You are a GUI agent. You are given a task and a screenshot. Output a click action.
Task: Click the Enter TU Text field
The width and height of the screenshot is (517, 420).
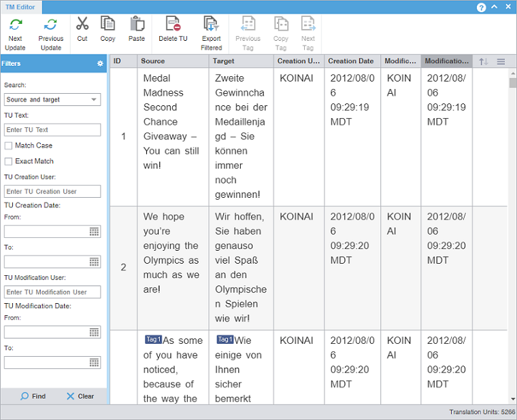52,130
